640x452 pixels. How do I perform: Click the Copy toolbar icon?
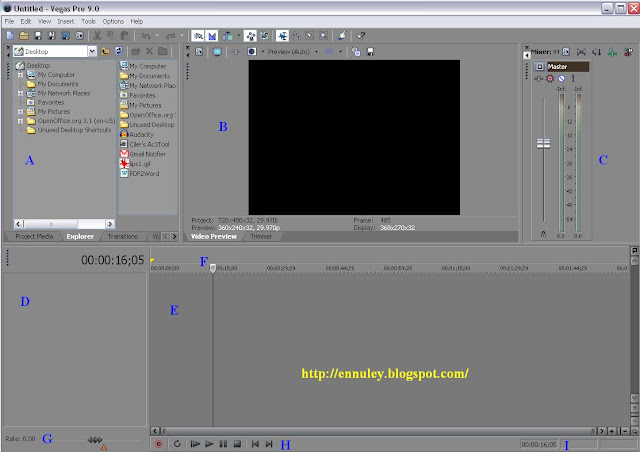pos(111,36)
